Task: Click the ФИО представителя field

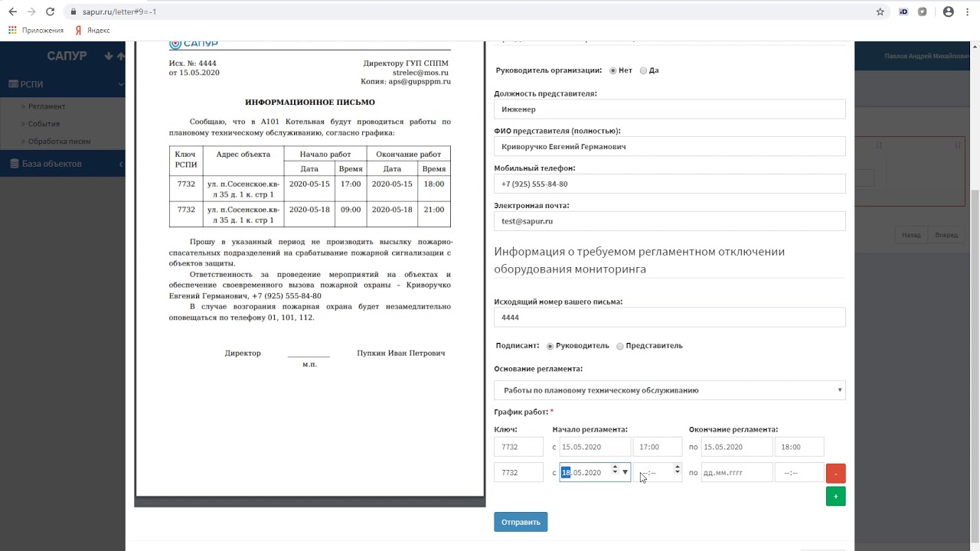Action: click(x=670, y=147)
